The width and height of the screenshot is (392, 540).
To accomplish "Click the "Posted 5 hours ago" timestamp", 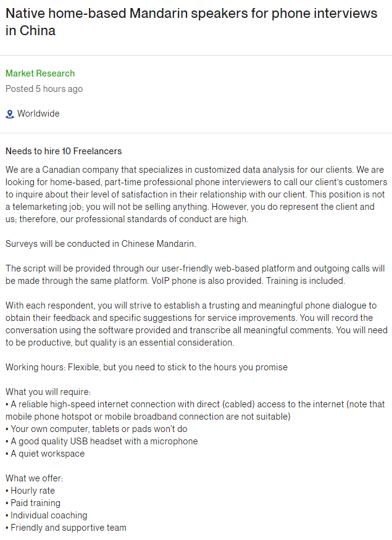I will click(x=44, y=89).
